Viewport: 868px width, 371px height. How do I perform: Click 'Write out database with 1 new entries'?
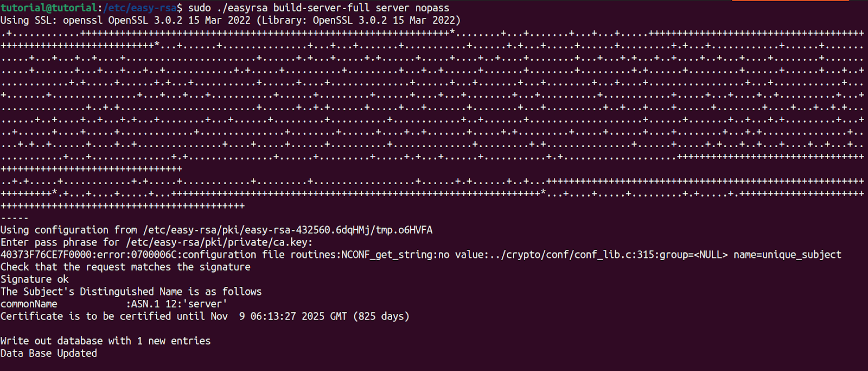[x=105, y=341]
